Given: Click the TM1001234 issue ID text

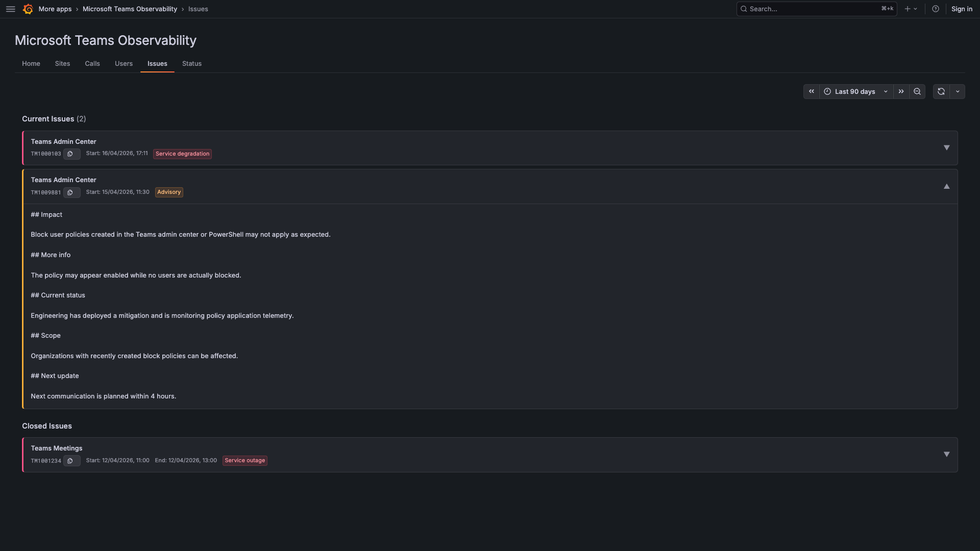Looking at the screenshot, I should click(x=46, y=461).
